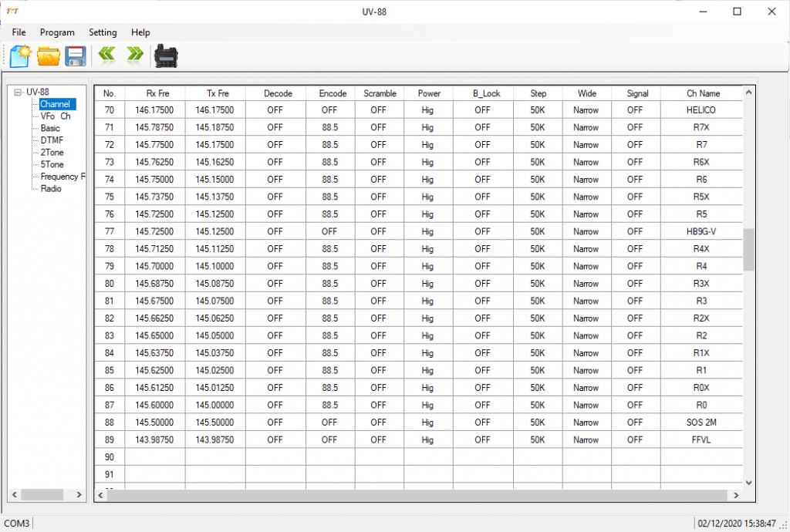Click Power Hig cell in row 85

click(x=428, y=370)
